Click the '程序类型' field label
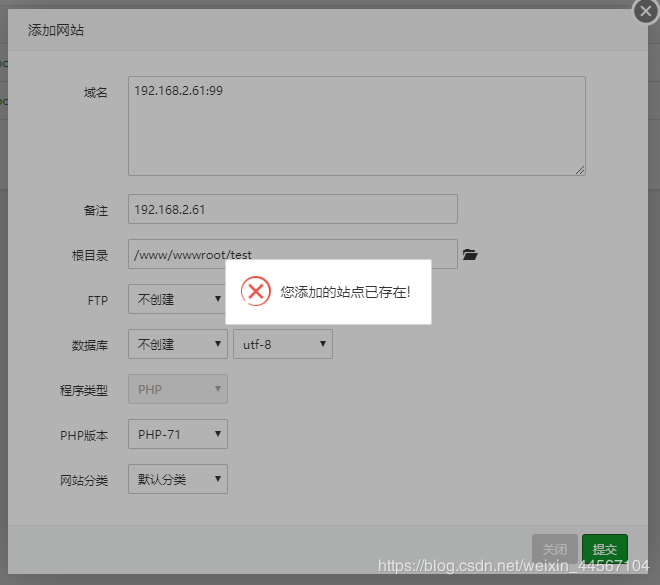Screen dimensions: 660x585 coord(84,390)
